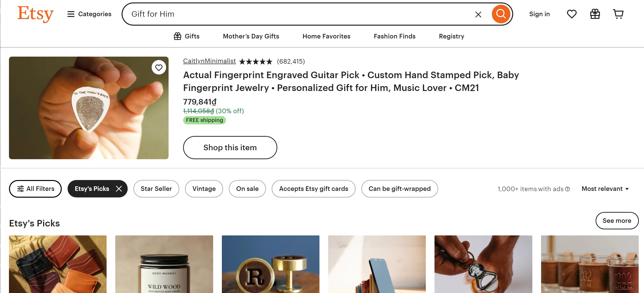Enable the On sale filter

pos(247,189)
